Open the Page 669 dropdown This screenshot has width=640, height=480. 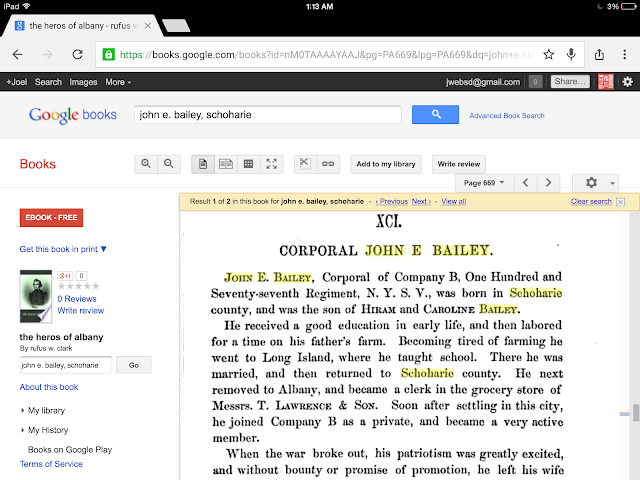click(x=484, y=183)
